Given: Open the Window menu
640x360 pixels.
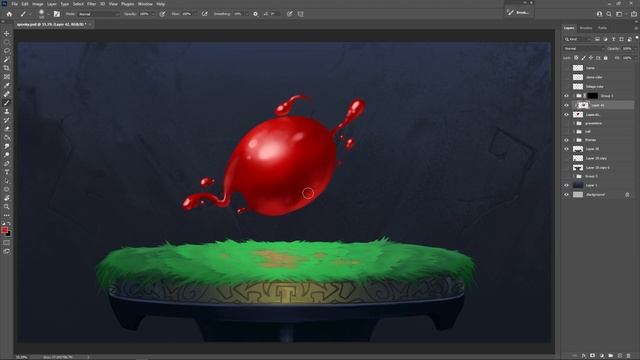Looking at the screenshot, I should (145, 4).
